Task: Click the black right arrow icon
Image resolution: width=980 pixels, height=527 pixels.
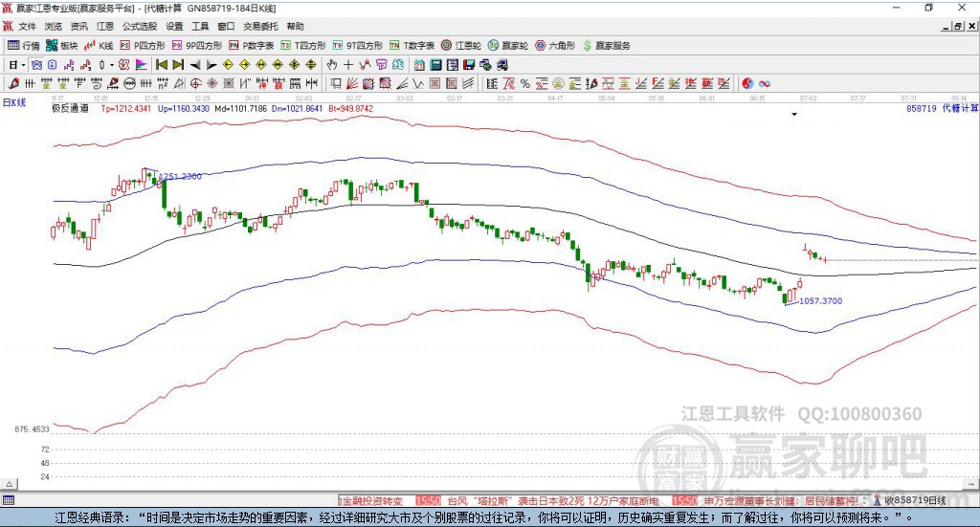Action: point(212,65)
